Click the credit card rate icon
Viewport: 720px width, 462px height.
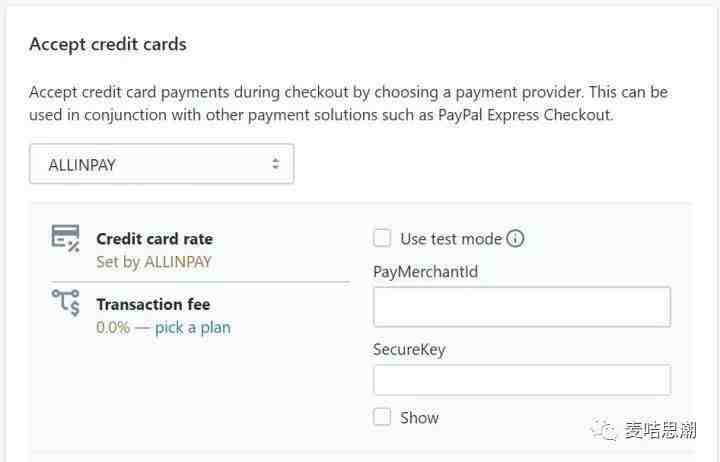(66, 238)
